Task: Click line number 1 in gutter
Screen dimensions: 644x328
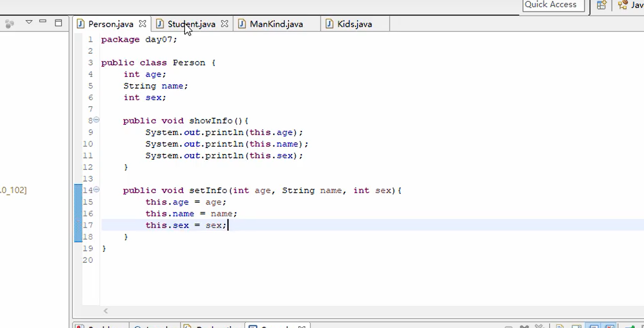Action: click(x=90, y=40)
